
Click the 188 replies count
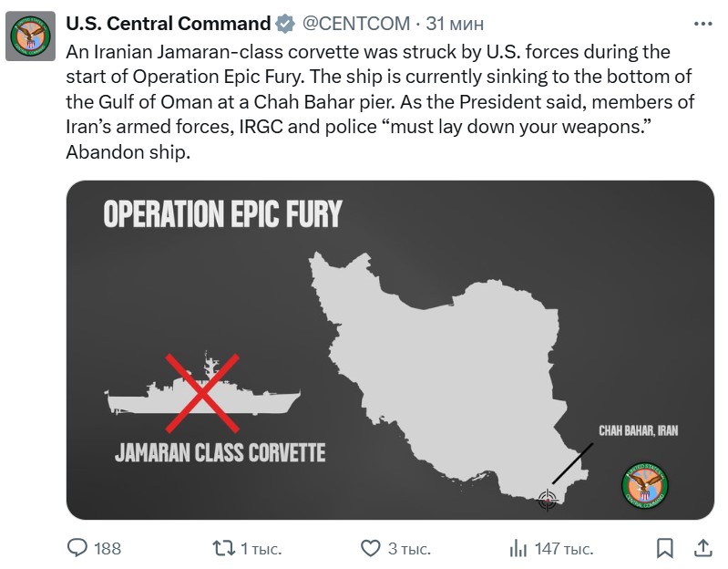(108, 548)
